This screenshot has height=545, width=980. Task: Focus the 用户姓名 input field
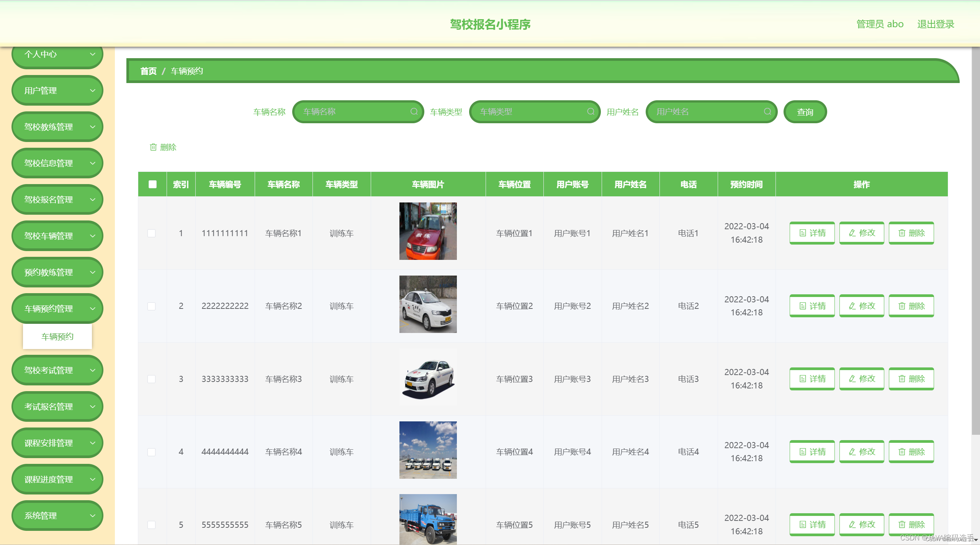(712, 112)
